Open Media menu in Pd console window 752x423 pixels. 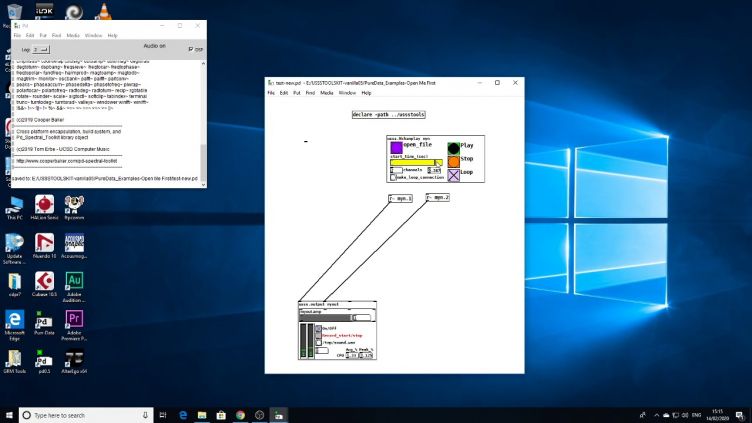pyautogui.click(x=73, y=35)
